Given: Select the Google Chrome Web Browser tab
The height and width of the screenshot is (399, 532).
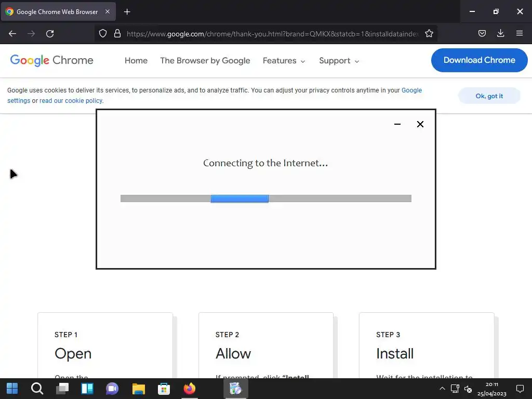Looking at the screenshot, I should tap(58, 11).
